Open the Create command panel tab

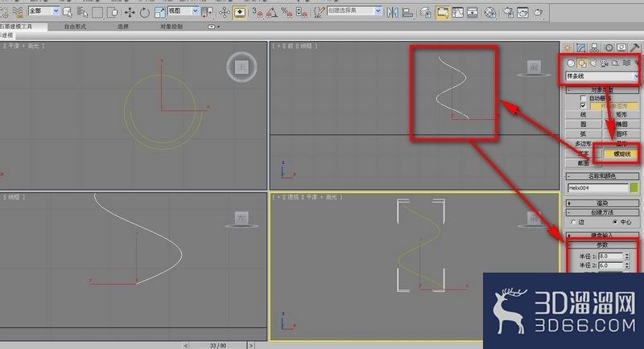[568, 48]
